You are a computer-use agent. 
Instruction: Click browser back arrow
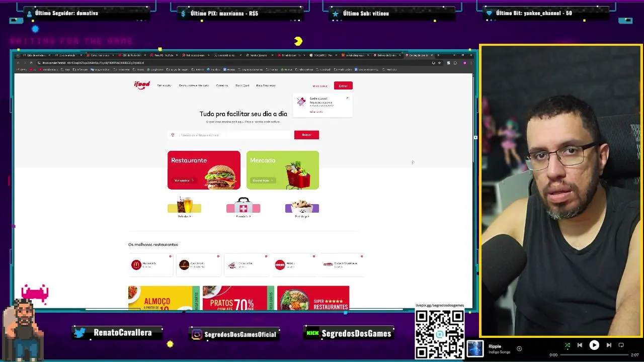click(18, 63)
